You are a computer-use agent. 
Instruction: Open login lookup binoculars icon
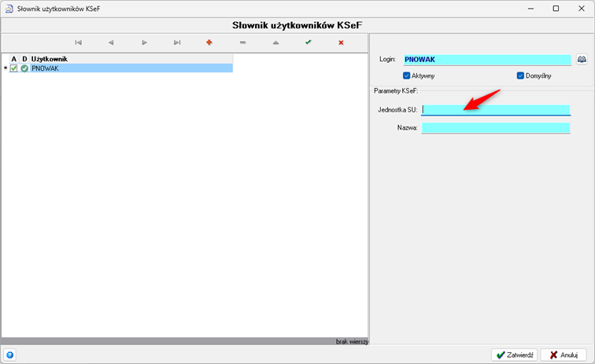(582, 60)
